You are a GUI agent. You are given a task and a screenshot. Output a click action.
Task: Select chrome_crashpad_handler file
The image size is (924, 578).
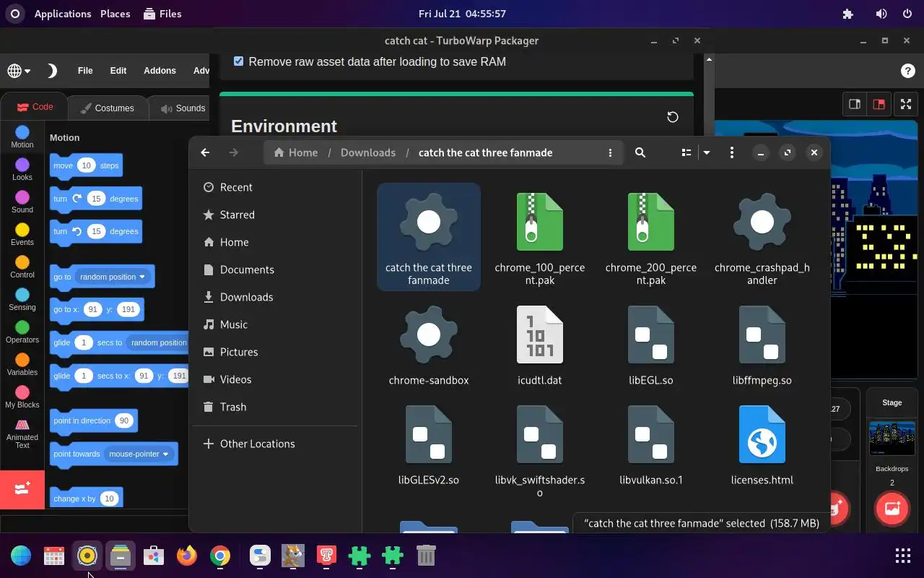coord(762,238)
